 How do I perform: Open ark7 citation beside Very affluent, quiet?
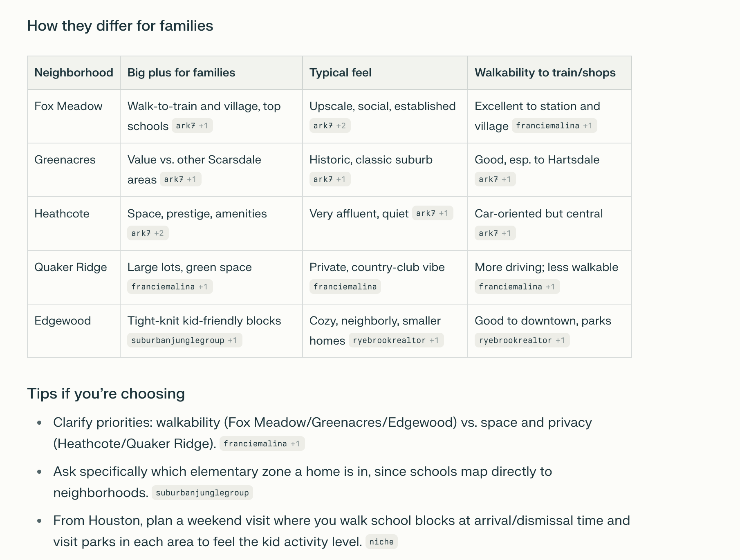click(x=432, y=213)
